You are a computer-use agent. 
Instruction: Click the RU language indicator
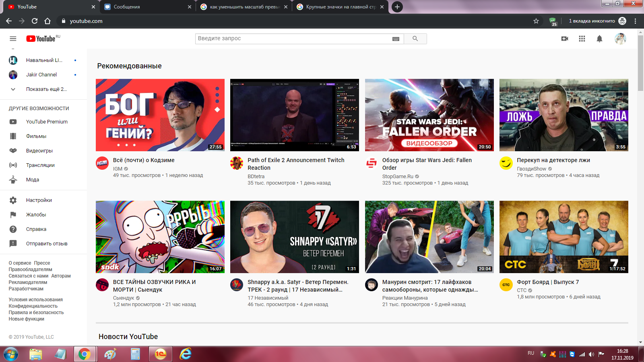point(531,353)
